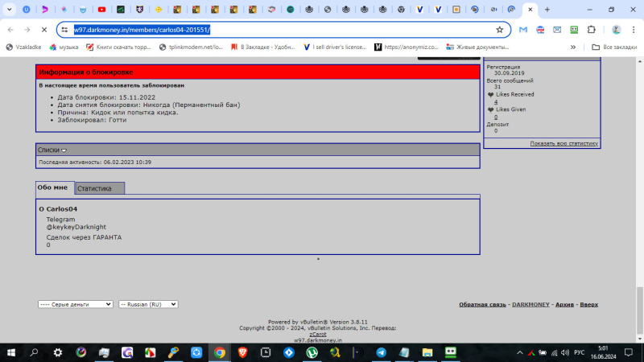The image size is (644, 362).
Task: Switch the РУС input language indicator
Action: click(x=579, y=352)
